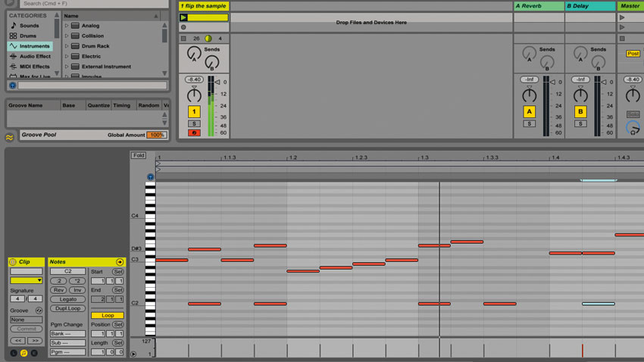Click Set next to Start
Viewport: 644px width, 362px height.
click(118, 272)
